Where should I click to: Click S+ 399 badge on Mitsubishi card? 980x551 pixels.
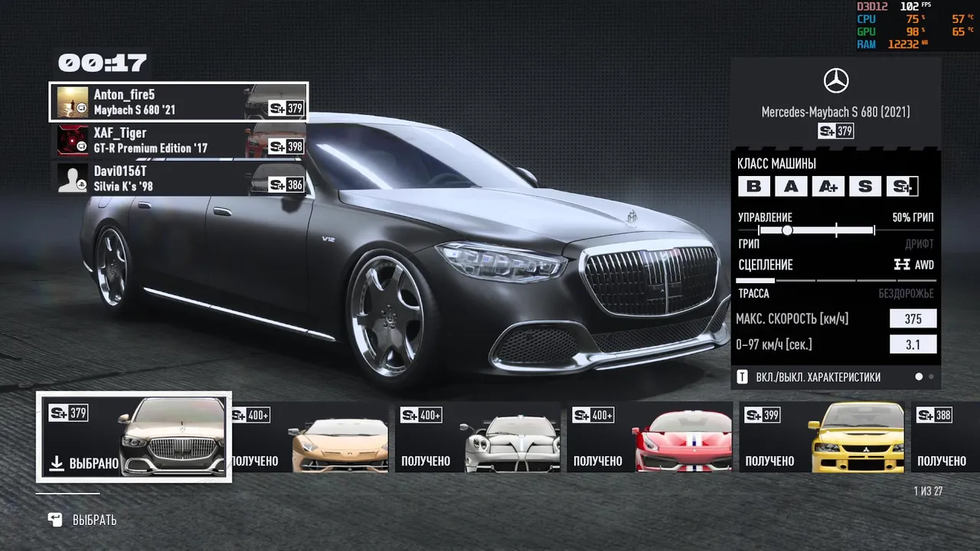pyautogui.click(x=763, y=415)
